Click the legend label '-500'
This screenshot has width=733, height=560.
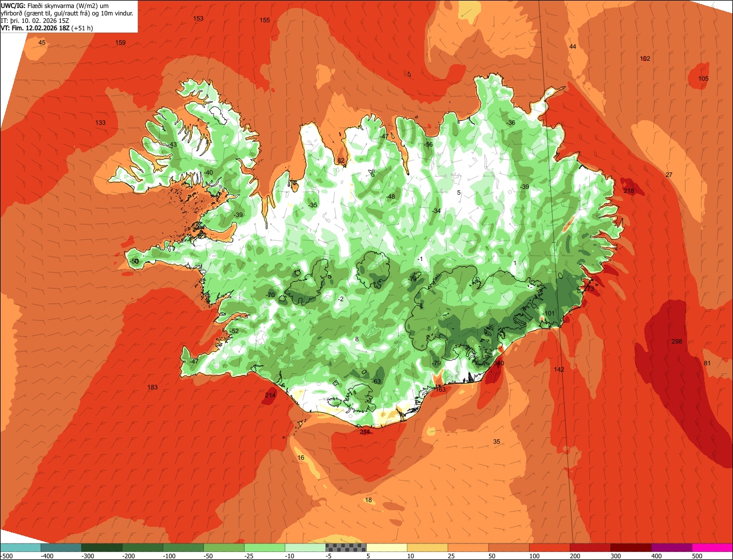pos(7,556)
